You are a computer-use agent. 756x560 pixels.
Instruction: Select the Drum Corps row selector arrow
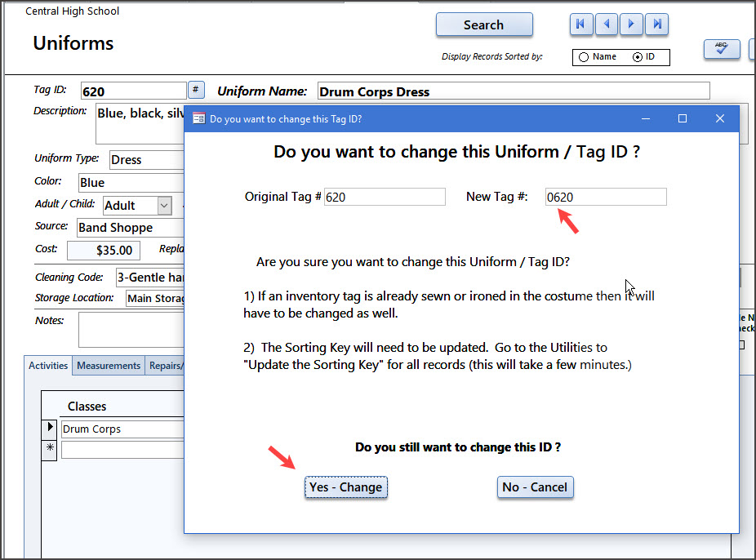[49, 429]
